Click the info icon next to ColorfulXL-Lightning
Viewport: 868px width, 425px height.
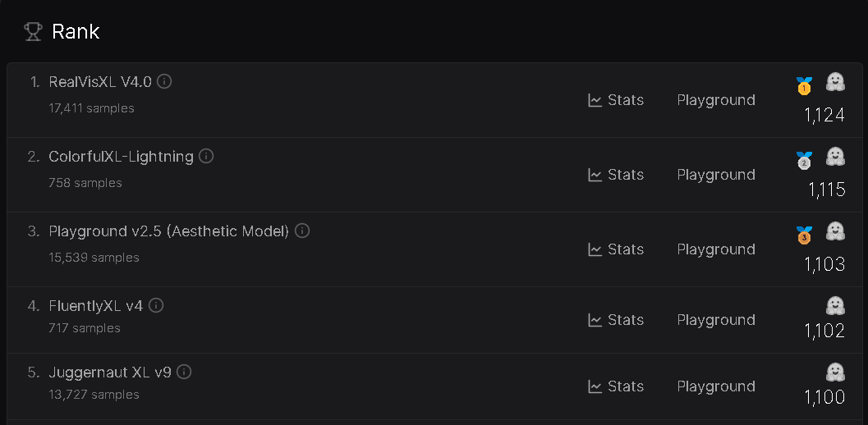point(206,156)
